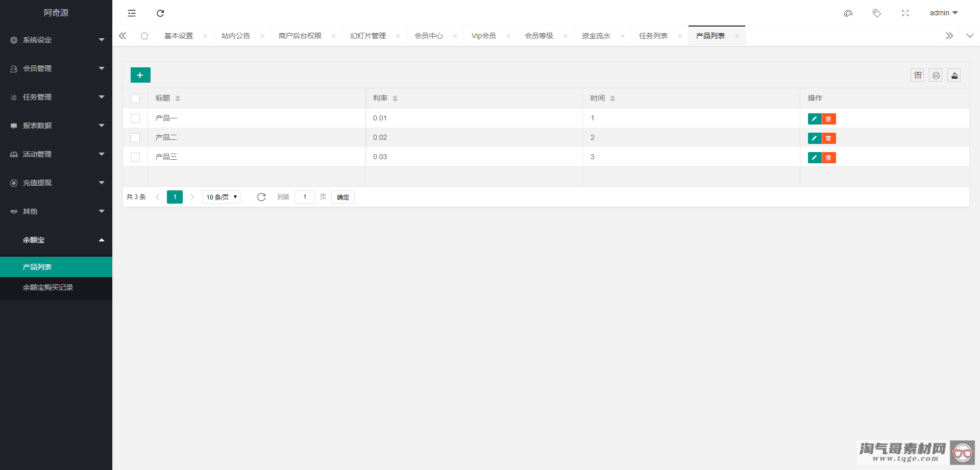Open the tab options dropdown chevron
Screen dimensions: 980x470
(970, 36)
